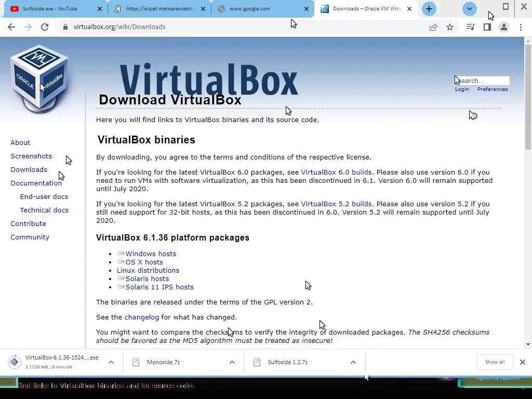Viewport: 532px width, 399px height.
Task: Click the forward navigation arrow
Action: pyautogui.click(x=28, y=27)
